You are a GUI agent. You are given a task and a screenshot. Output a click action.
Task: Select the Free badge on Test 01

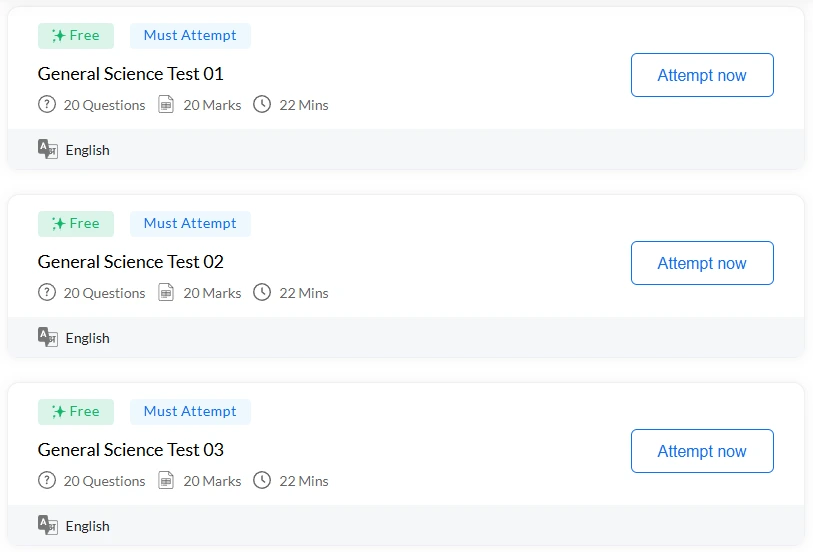(x=76, y=36)
